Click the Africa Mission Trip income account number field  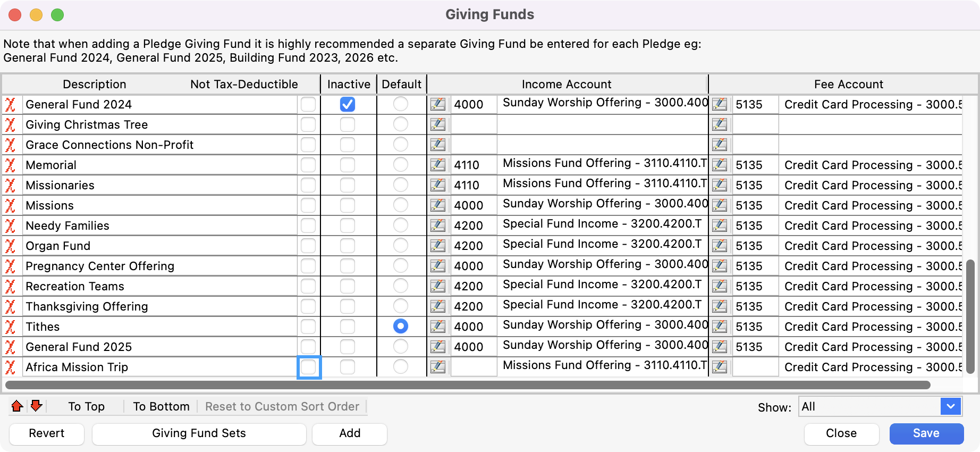474,367
